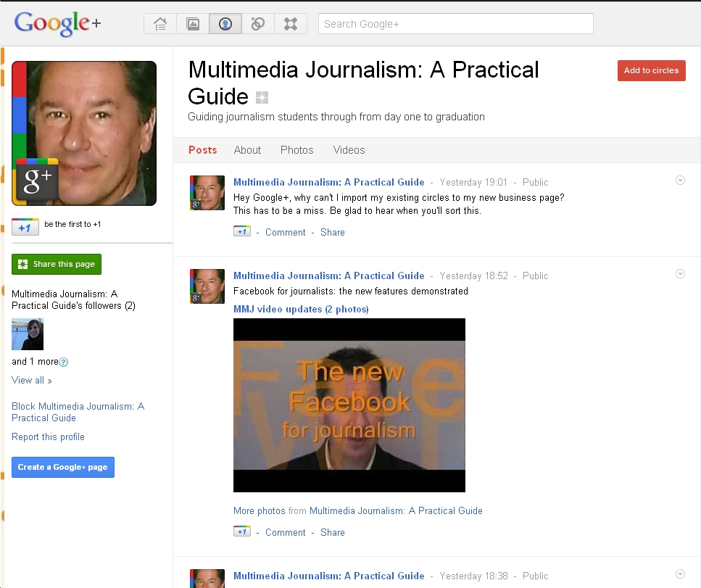701x588 pixels.
Task: Comment on the Facebook for journalists post
Action: [x=285, y=532]
